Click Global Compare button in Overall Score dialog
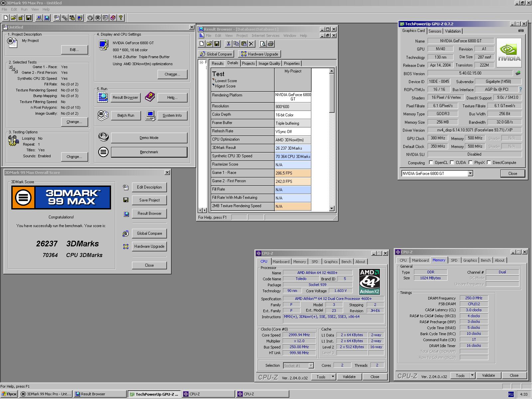Screen dimensions: 532x399 click(x=149, y=233)
